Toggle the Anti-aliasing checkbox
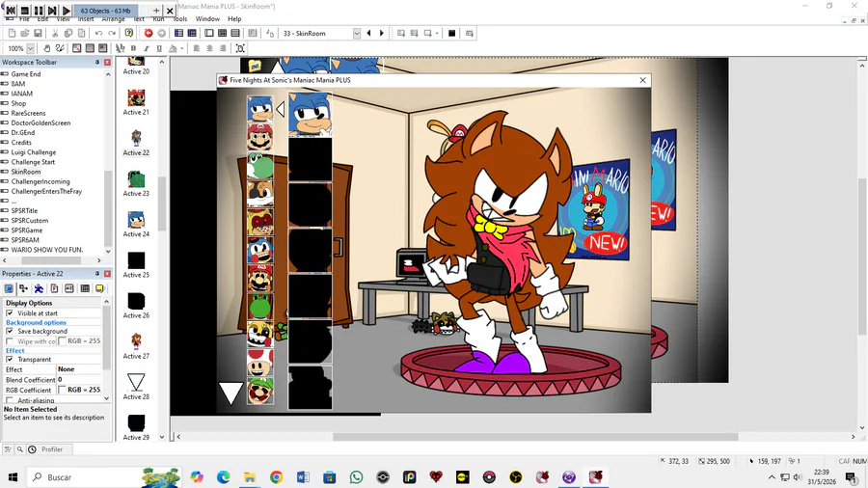Image resolution: width=868 pixels, height=488 pixels. (x=10, y=400)
